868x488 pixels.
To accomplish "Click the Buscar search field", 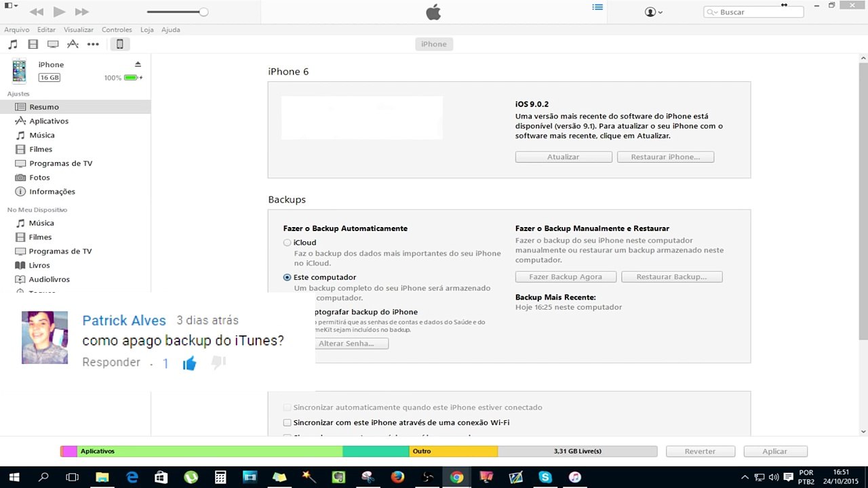I will point(753,12).
